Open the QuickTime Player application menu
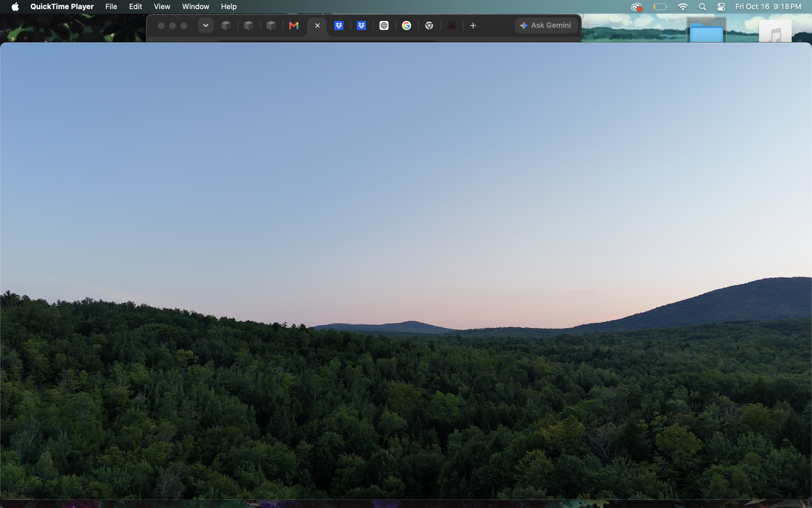This screenshot has height=508, width=812. pos(62,7)
